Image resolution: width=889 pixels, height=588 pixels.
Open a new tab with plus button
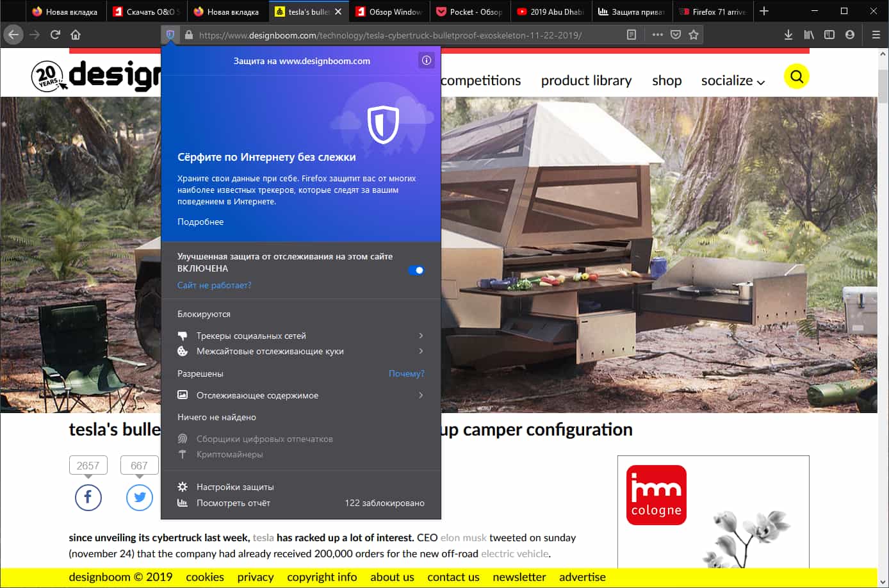click(764, 12)
